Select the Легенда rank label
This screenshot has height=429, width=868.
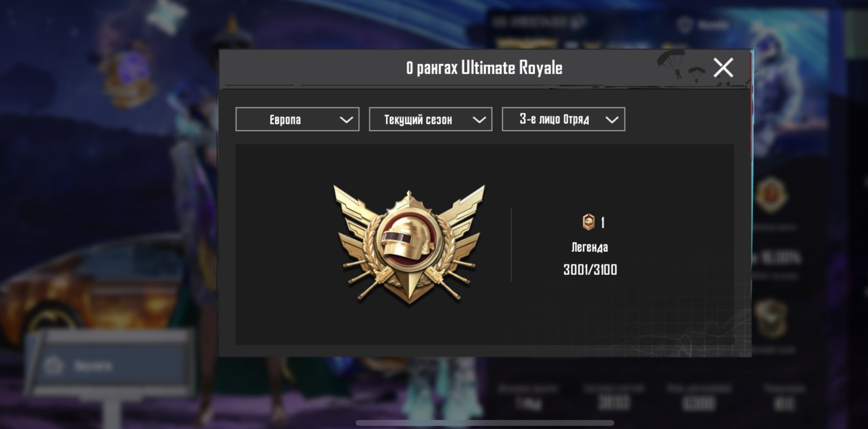tap(590, 248)
